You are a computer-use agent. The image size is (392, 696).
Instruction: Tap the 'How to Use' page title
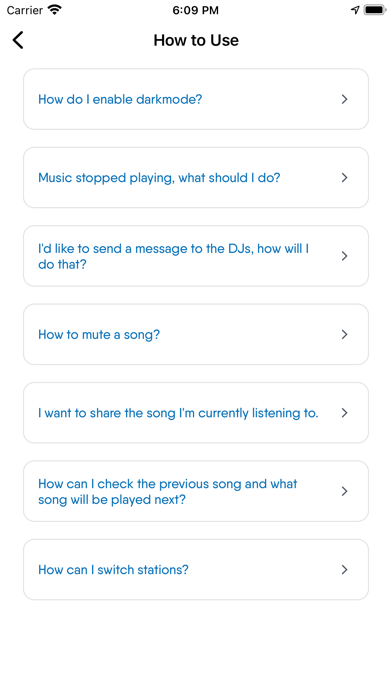point(196,40)
